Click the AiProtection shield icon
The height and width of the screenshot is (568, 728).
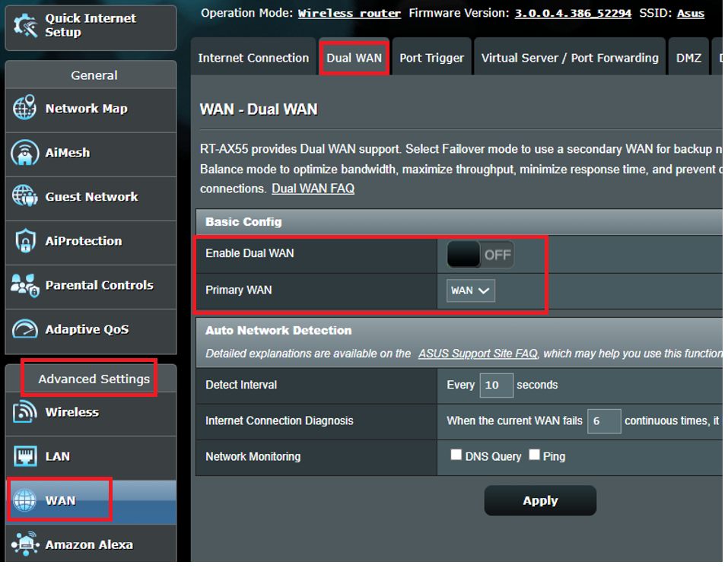pos(25,241)
